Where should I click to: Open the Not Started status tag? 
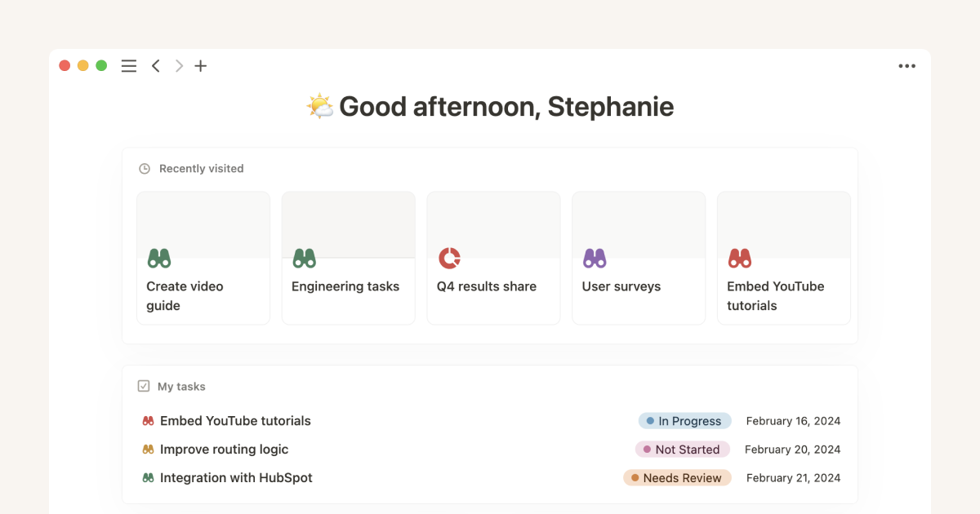pyautogui.click(x=682, y=450)
